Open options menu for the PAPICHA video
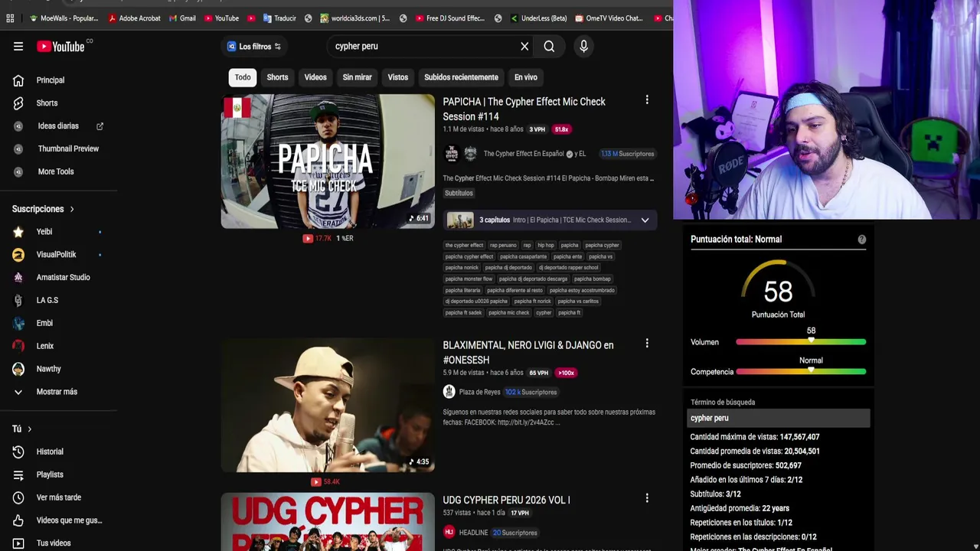980x551 pixels. pyautogui.click(x=647, y=100)
